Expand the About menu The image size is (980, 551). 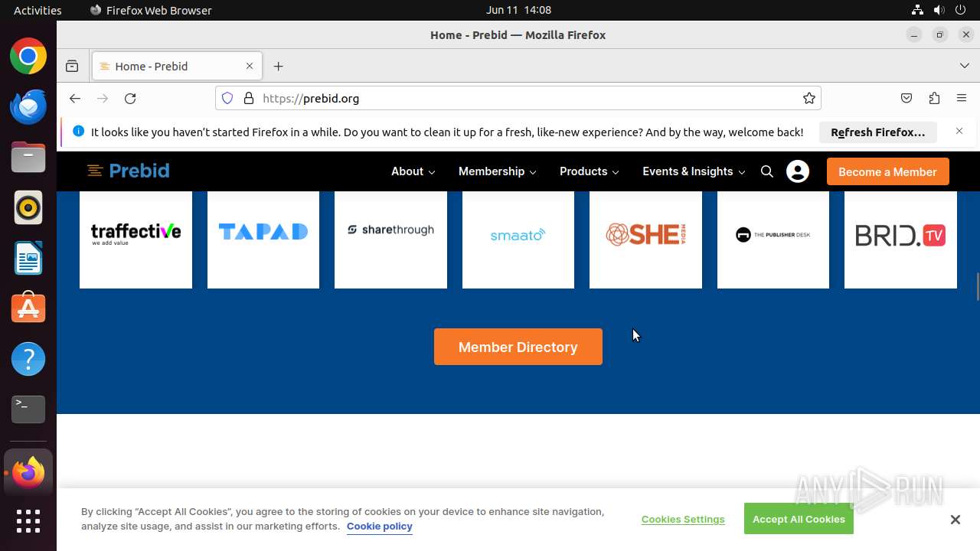(x=413, y=171)
